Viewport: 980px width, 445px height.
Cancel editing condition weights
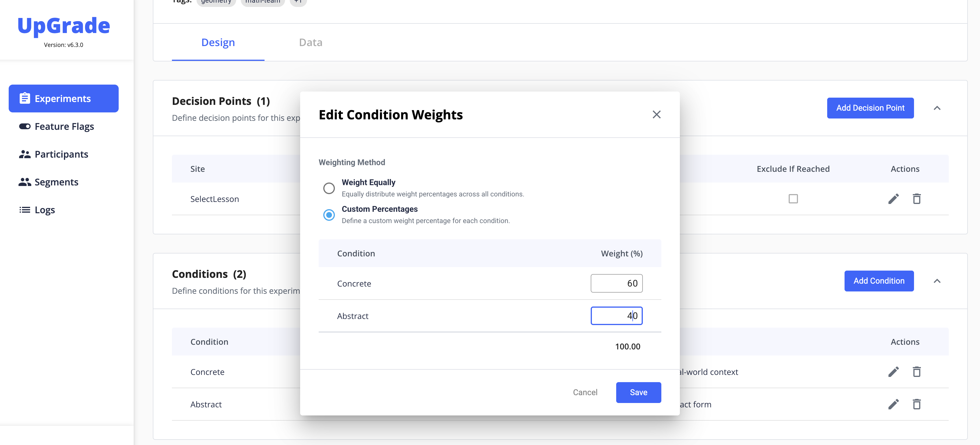[x=585, y=392]
